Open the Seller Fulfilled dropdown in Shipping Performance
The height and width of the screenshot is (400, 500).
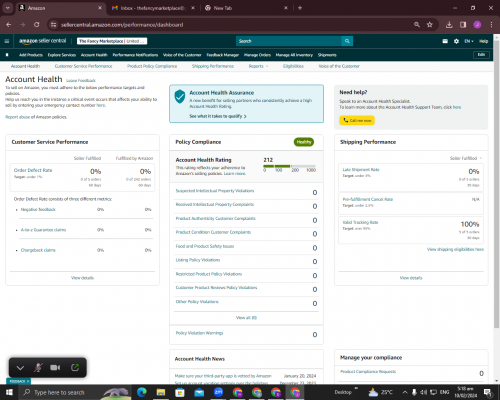[x=465, y=158]
